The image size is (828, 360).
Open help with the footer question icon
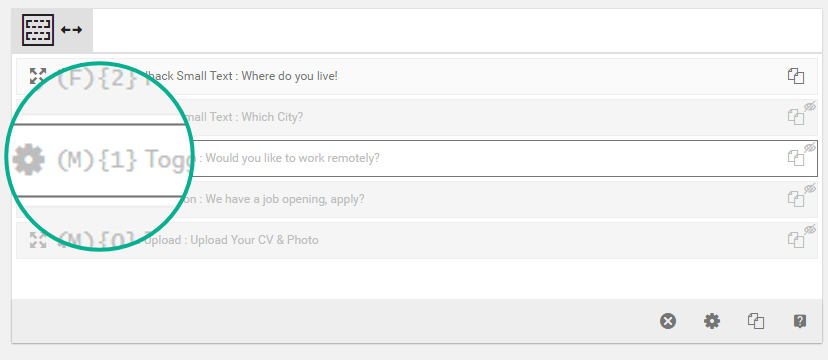[x=800, y=321]
